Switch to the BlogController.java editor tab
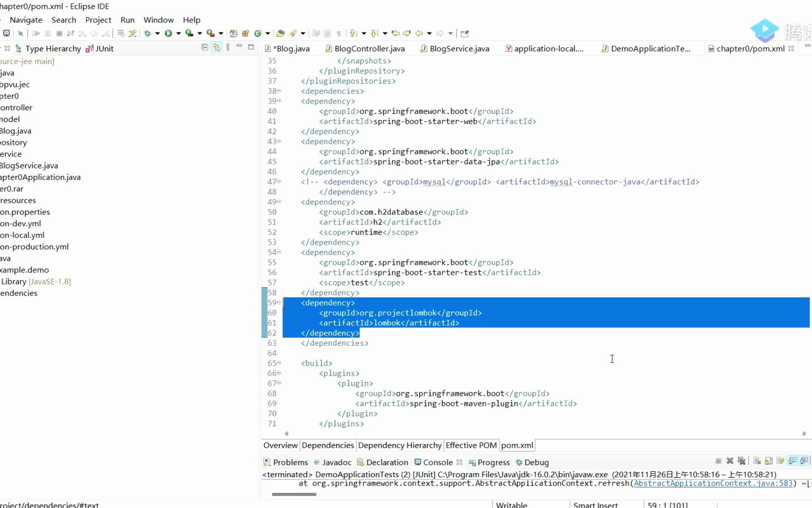 (365, 48)
